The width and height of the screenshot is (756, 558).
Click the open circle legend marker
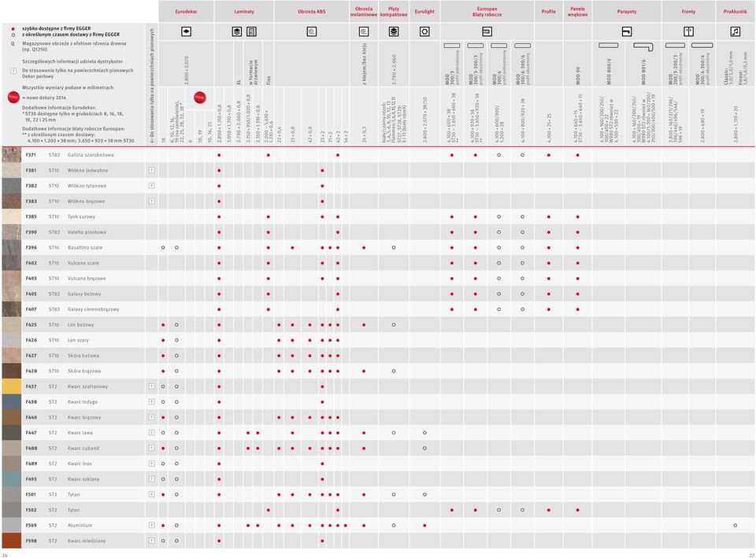coord(13,35)
